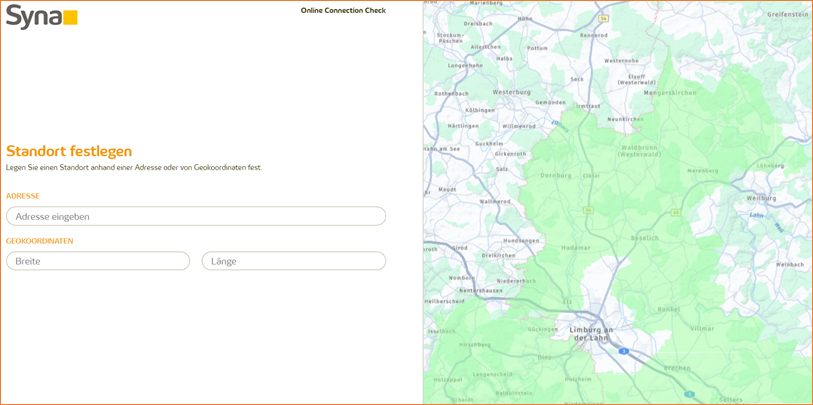Click the Online Connection Check title
813x405 pixels.
tap(343, 11)
